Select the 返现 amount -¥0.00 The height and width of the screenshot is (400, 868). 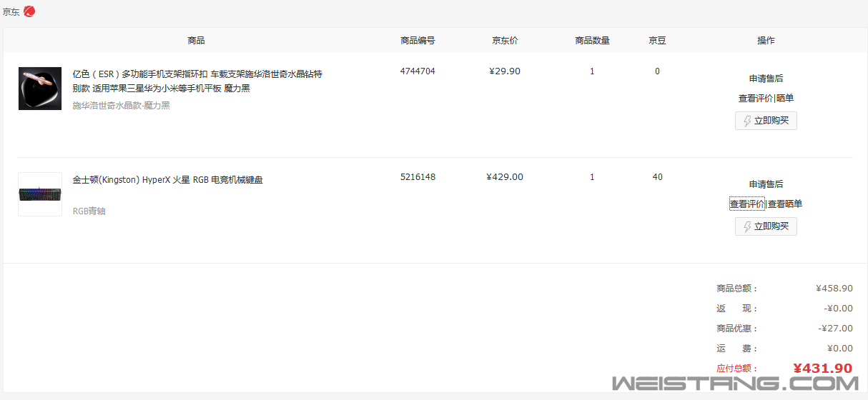click(838, 309)
